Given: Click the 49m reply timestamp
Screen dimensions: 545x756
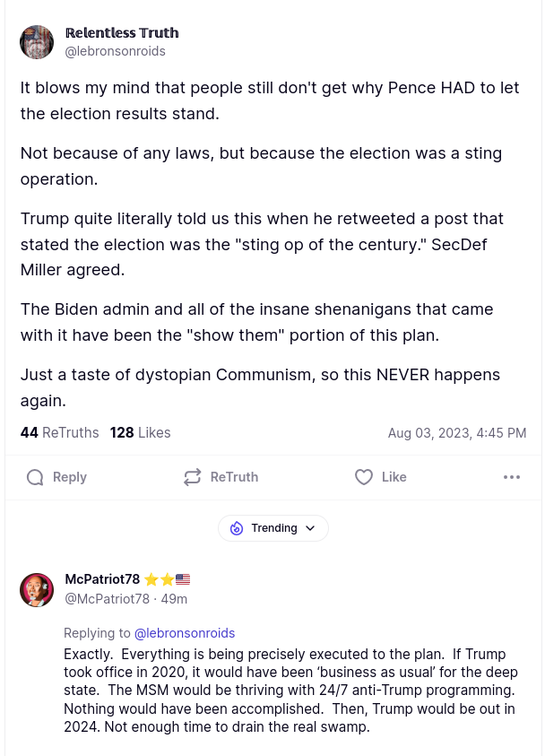Looking at the screenshot, I should click(174, 598).
